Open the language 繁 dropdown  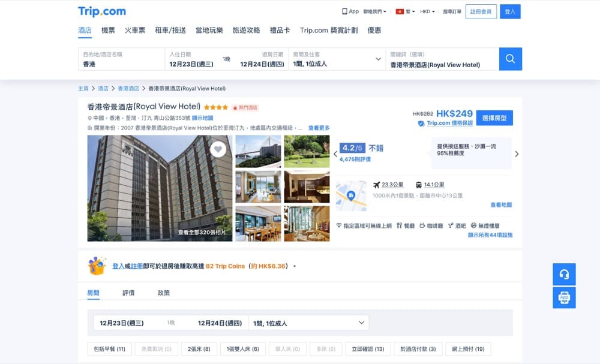410,11
